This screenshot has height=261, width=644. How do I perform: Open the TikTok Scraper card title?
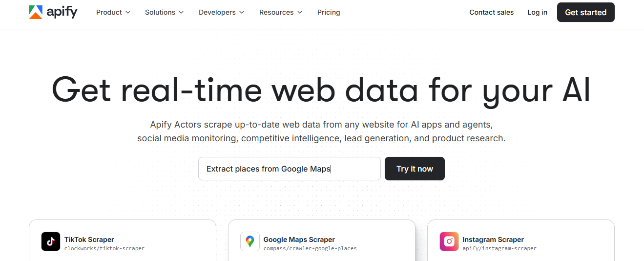point(89,239)
